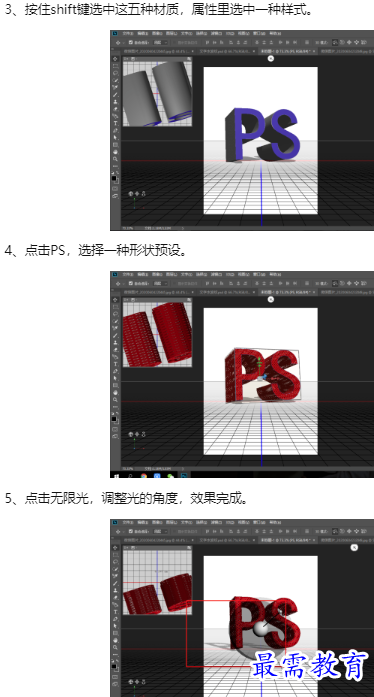Click step 5 heading text 点击无限光
Image resolution: width=374 pixels, height=697 pixels.
56,499
